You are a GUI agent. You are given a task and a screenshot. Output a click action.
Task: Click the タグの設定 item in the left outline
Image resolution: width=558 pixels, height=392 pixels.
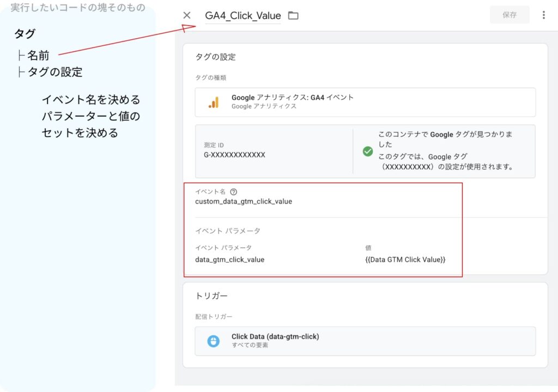click(54, 72)
